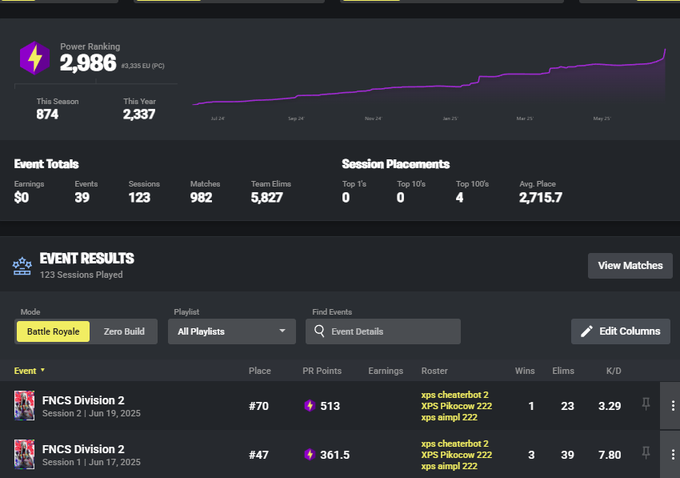The height and width of the screenshot is (478, 680).
Task: Click the Team Elims total 5,827
Action: 267,197
